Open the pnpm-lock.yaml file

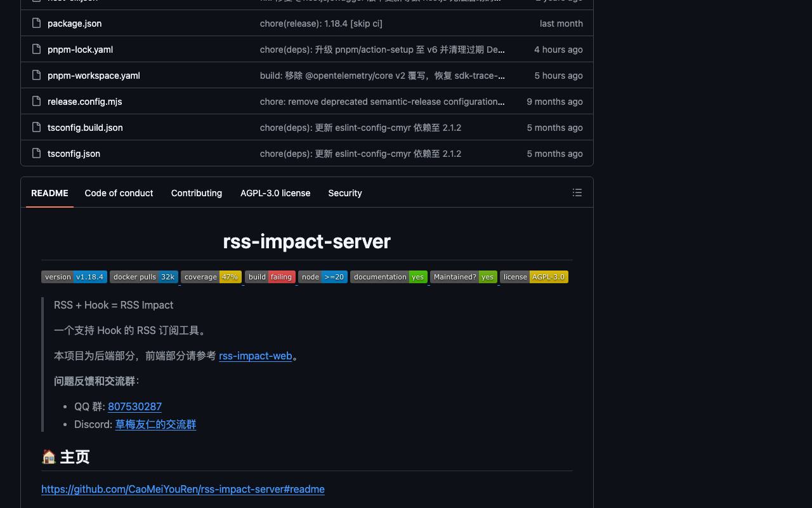80,50
